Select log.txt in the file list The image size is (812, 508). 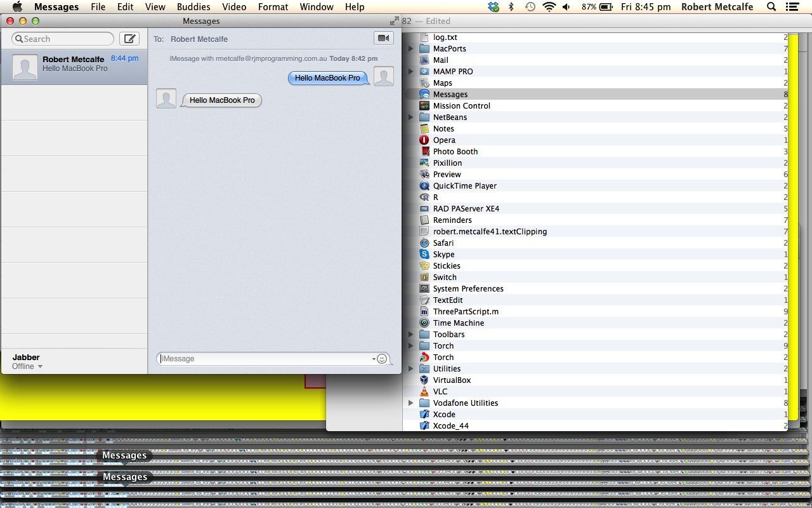(x=445, y=37)
